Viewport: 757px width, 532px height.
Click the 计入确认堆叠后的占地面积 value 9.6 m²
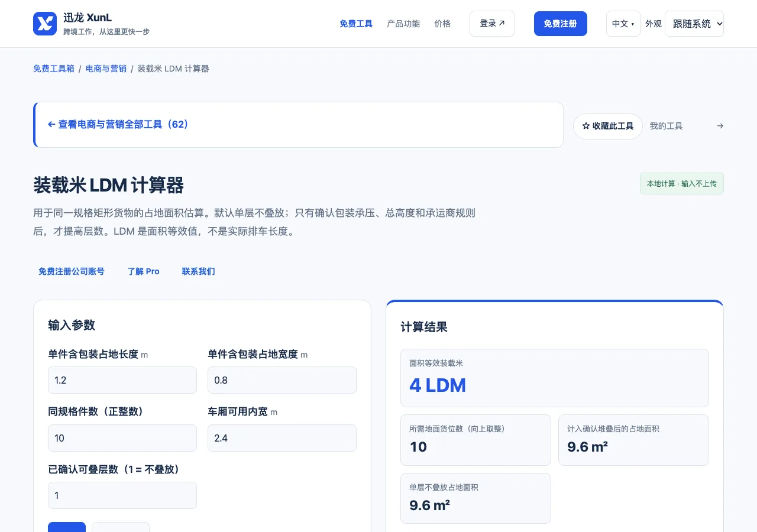(588, 447)
